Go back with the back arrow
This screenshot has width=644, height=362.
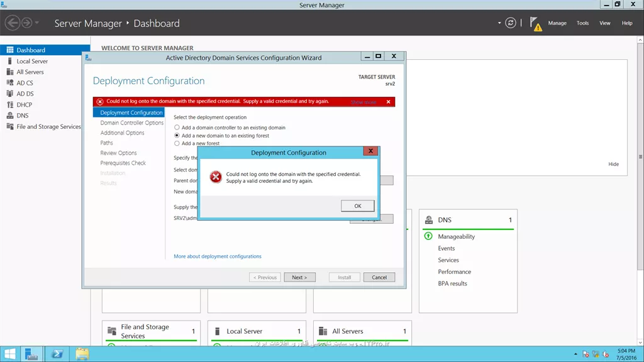point(13,23)
